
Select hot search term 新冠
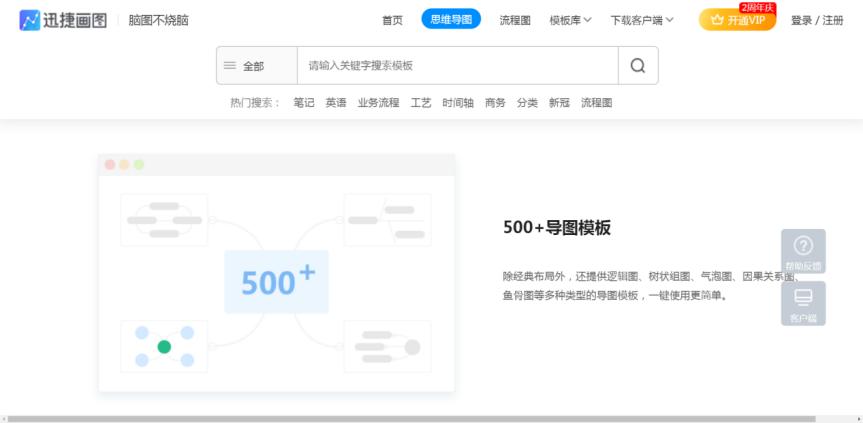pos(559,103)
